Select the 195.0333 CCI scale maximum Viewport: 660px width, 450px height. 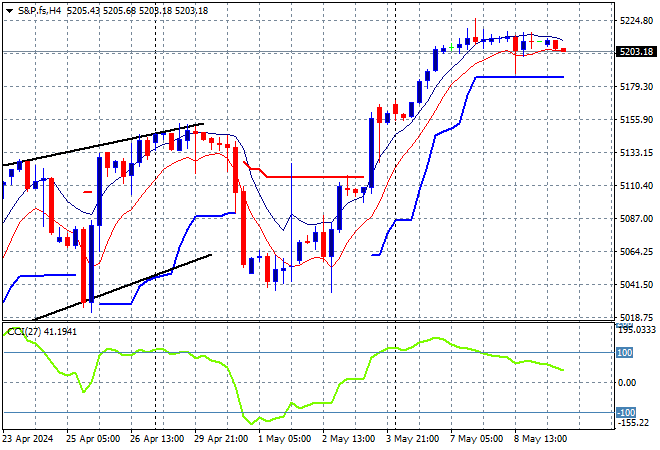(637, 330)
